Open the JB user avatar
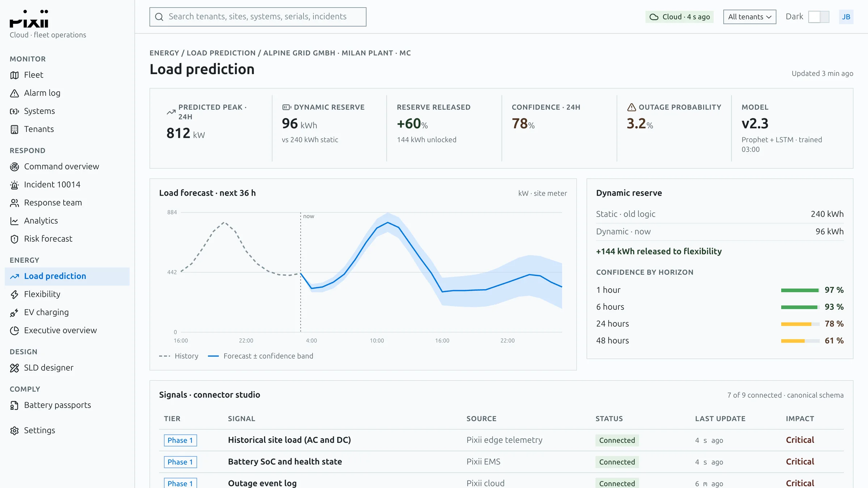This screenshot has width=868, height=488. point(846,17)
